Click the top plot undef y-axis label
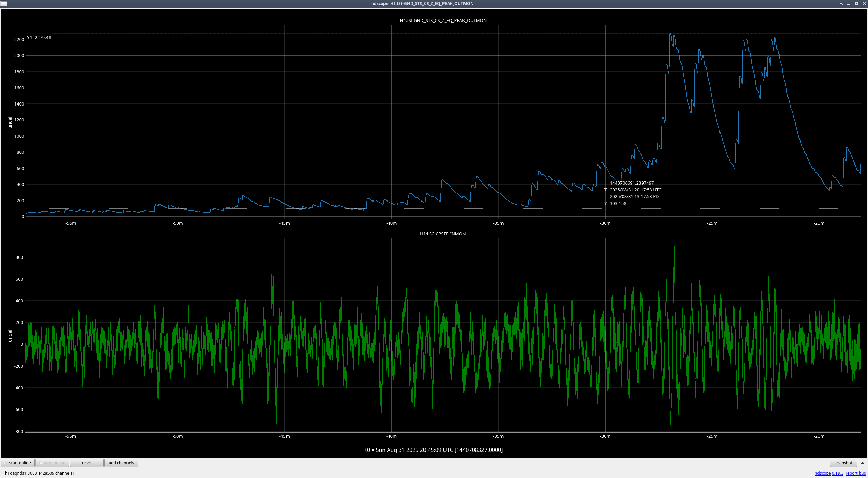Viewport: 868px width, 478px height. pos(10,122)
